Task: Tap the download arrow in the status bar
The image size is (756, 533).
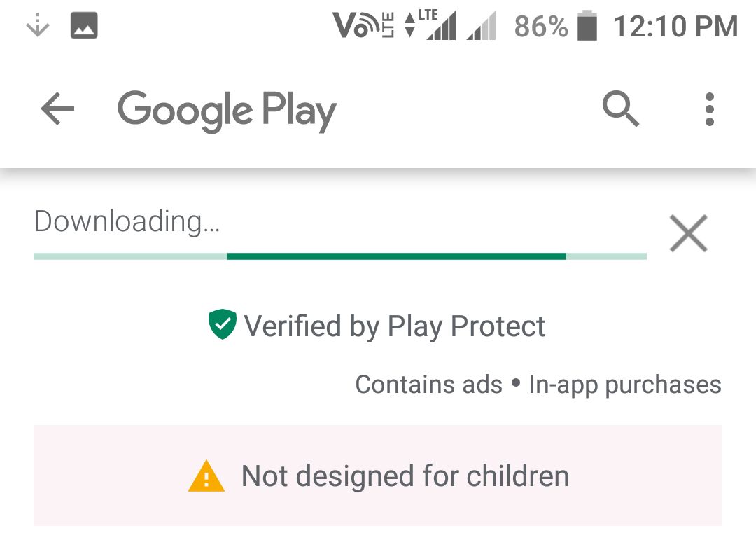Action: coord(37,27)
